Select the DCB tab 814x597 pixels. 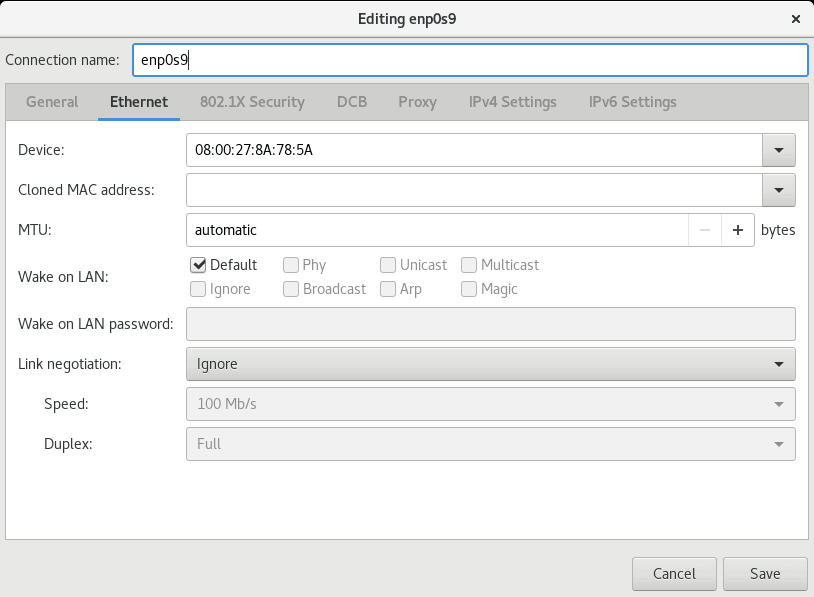352,102
